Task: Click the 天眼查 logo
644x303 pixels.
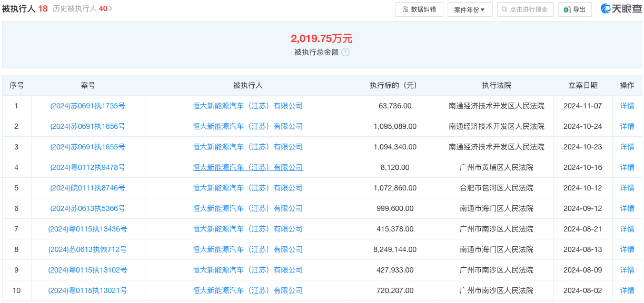Action: click(621, 9)
